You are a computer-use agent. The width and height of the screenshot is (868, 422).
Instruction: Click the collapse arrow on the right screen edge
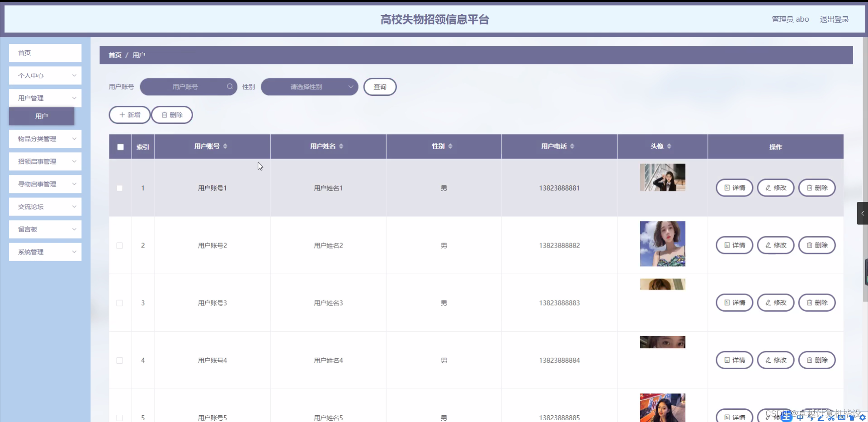point(863,213)
